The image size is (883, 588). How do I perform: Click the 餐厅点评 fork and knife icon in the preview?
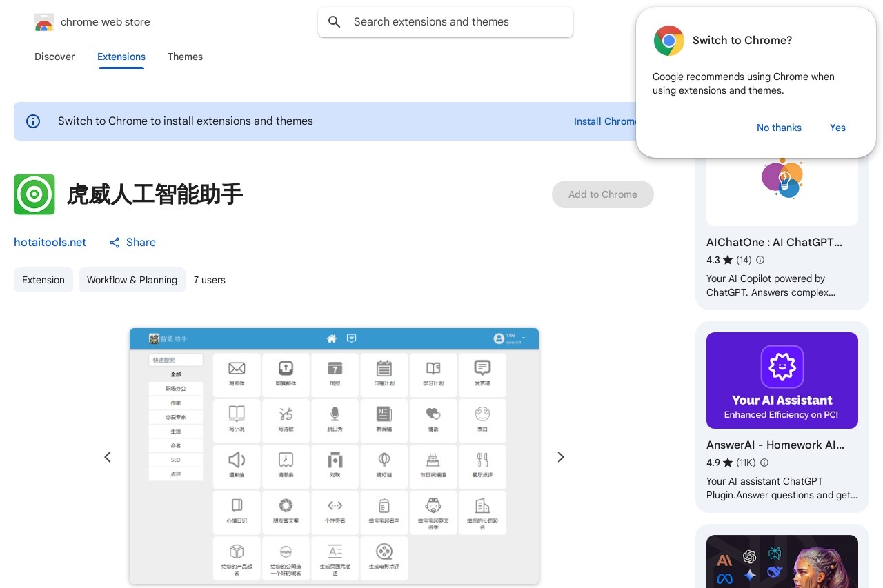[x=482, y=460]
